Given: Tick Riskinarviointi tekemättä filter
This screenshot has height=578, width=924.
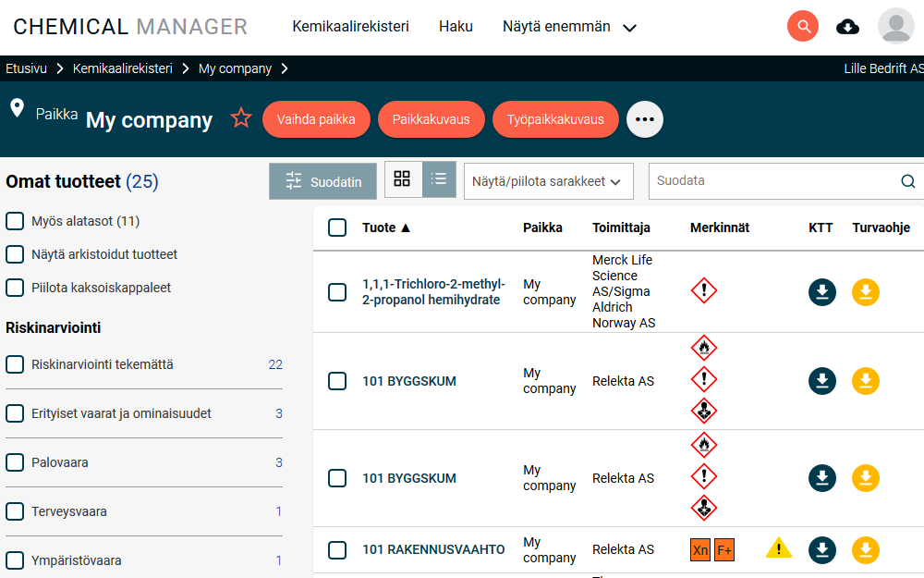Looking at the screenshot, I should click(x=15, y=364).
